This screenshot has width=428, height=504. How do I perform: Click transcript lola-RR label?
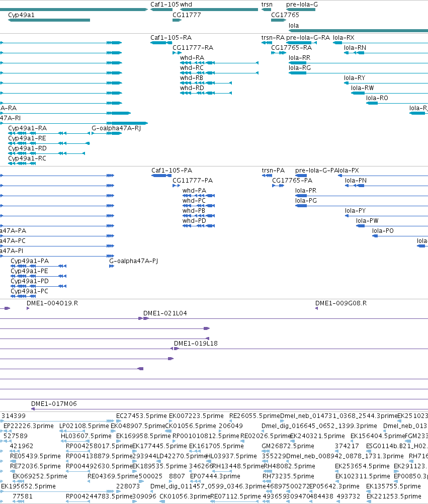tap(299, 58)
